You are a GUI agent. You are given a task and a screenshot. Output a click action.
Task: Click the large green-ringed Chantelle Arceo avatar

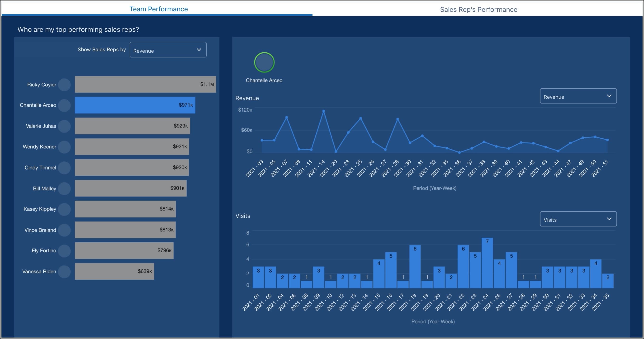click(x=264, y=62)
